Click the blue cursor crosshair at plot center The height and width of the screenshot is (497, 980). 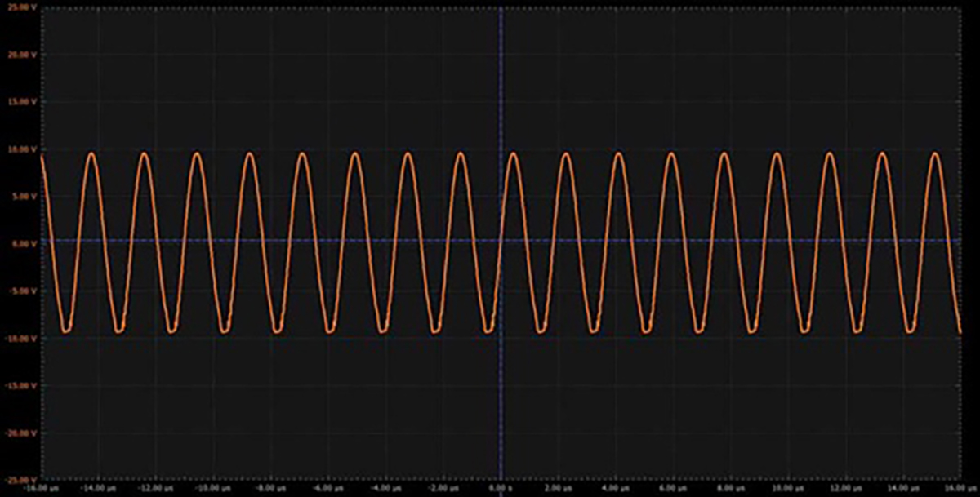click(501, 241)
